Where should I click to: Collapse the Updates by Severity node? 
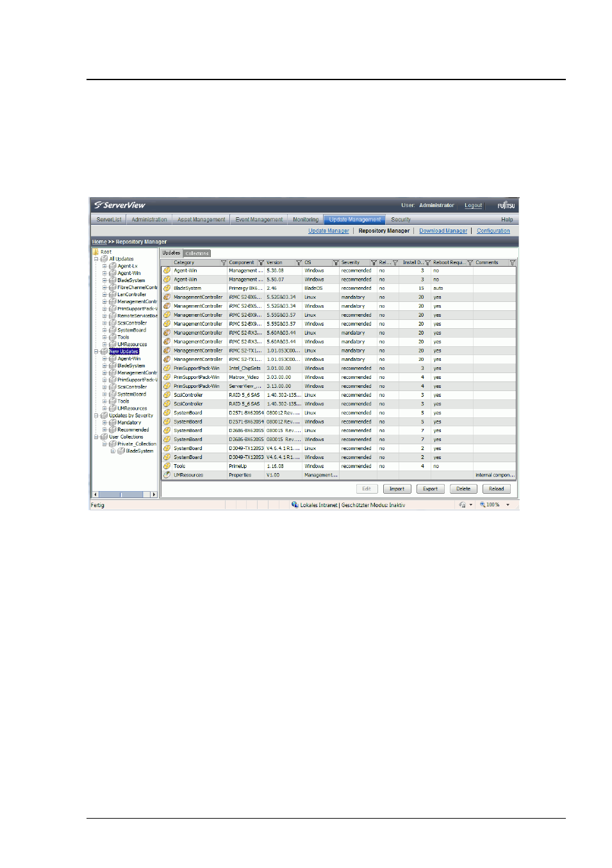[x=97, y=415]
